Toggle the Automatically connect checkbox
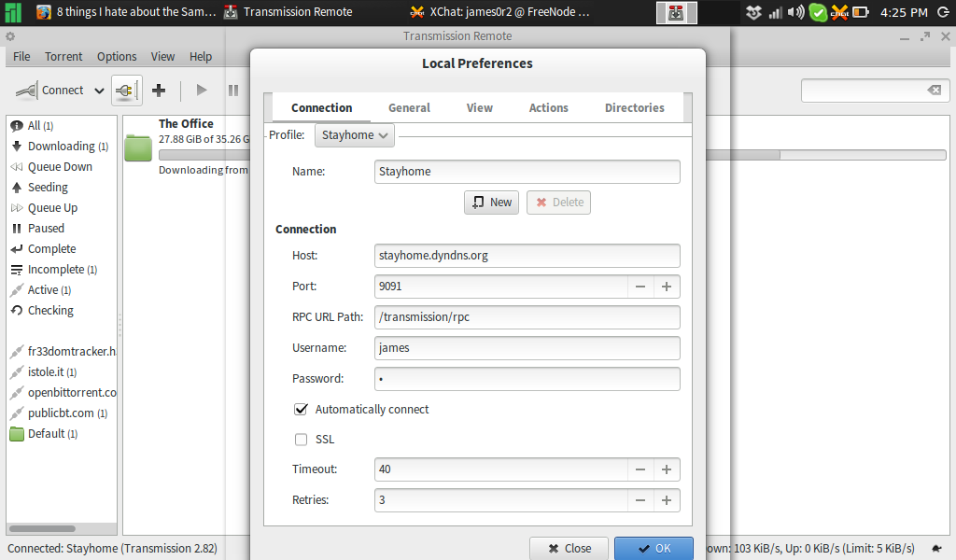Image resolution: width=956 pixels, height=560 pixels. 301,409
